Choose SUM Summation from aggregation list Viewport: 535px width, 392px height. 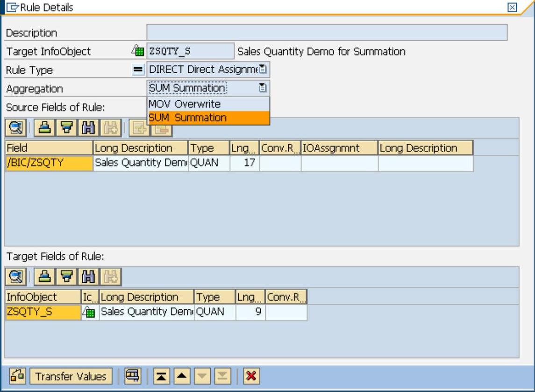point(208,118)
